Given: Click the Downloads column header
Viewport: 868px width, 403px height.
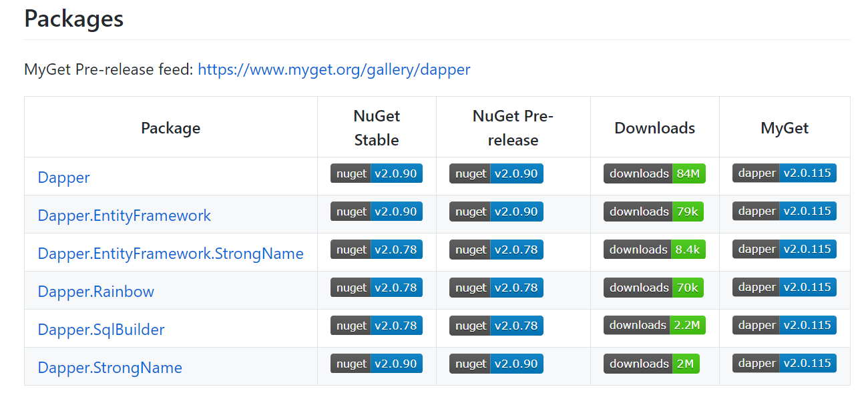Looking at the screenshot, I should coord(655,127).
